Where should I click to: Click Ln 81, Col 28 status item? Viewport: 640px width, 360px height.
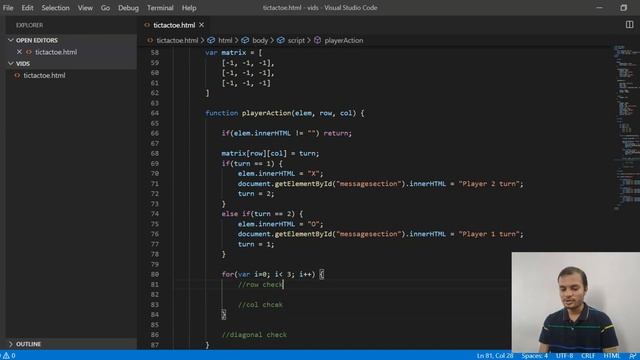point(495,356)
